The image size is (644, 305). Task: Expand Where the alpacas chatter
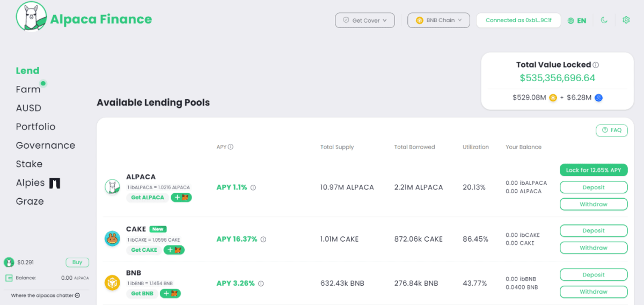pyautogui.click(x=45, y=295)
